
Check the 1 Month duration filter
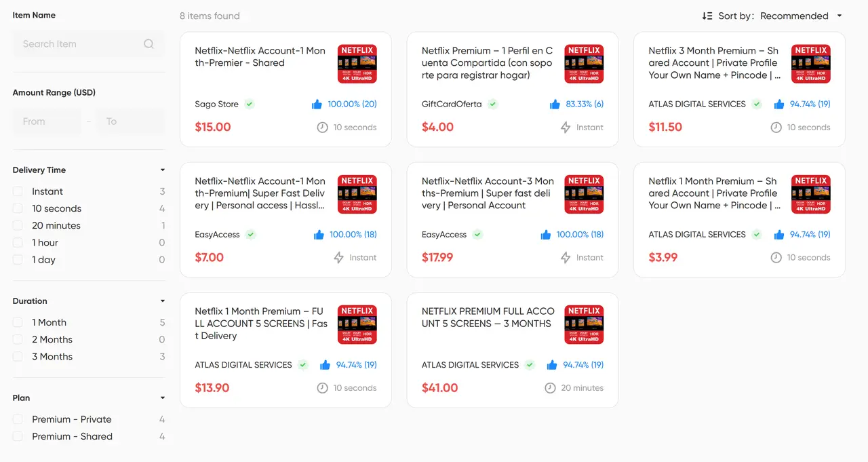17,322
